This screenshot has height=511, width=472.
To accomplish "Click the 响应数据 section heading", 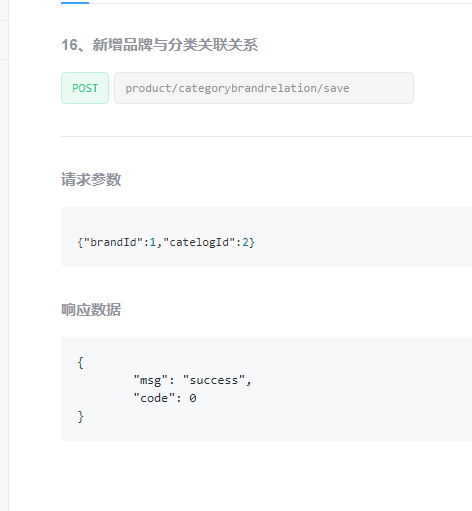I will coord(91,310).
